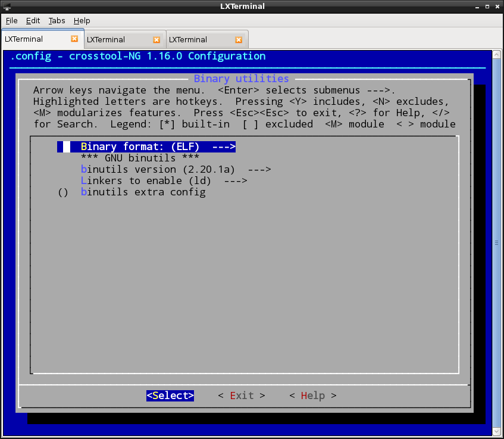Click the window menu icon in title bar
The height and width of the screenshot is (439, 504).
[x=7, y=7]
